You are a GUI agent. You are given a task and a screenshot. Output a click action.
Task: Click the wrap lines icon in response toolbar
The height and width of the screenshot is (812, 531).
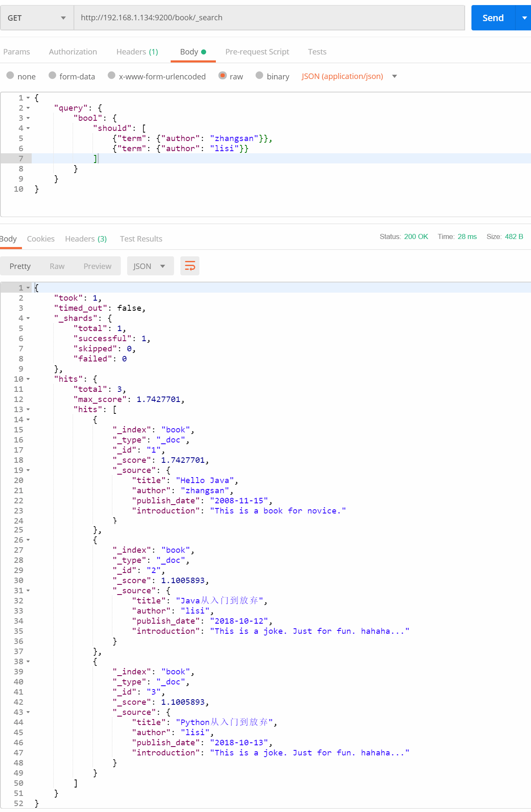(x=190, y=266)
